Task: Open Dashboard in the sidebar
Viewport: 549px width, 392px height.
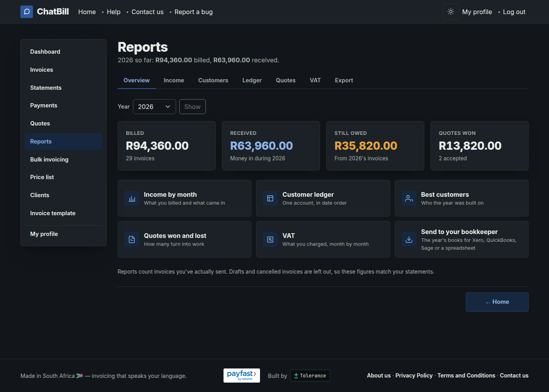Action: point(64,52)
